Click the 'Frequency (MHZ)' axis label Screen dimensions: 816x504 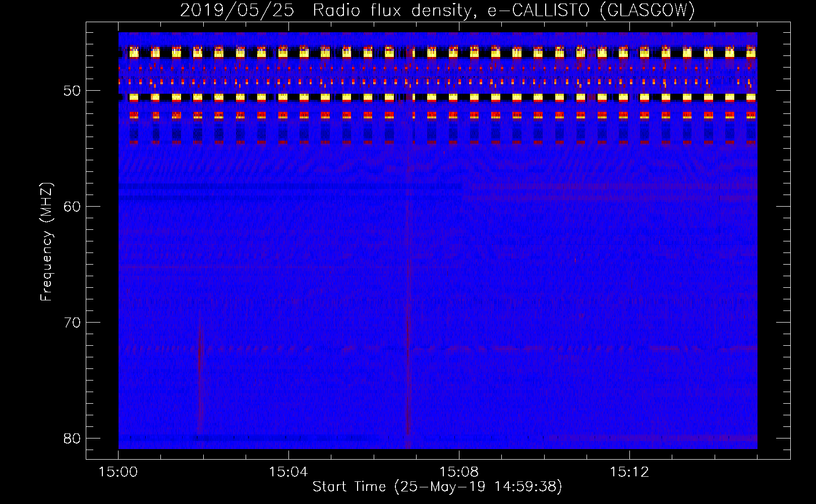[x=46, y=242]
